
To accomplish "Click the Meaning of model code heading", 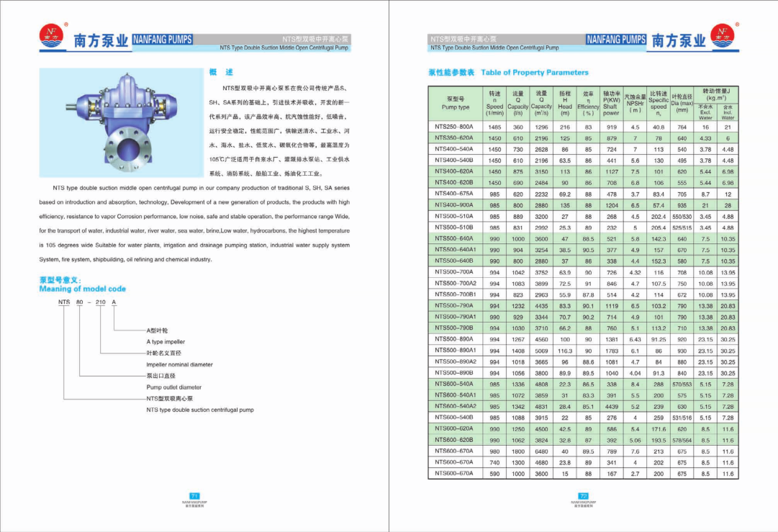I will click(x=82, y=289).
